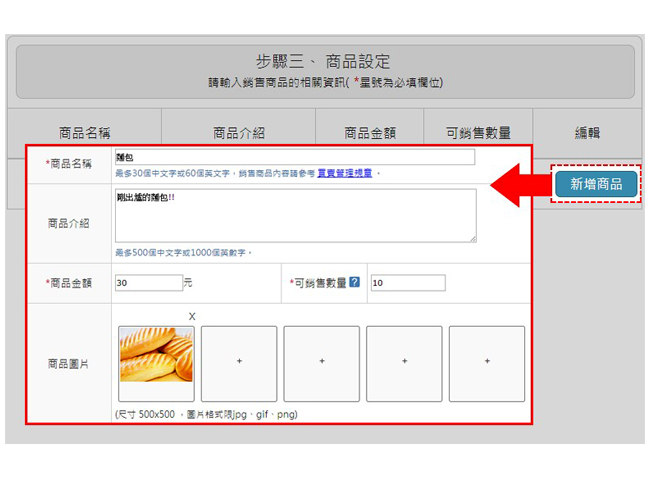The image size is (650, 480).
Task: Focus the 商品名稱 text field
Action: (294, 157)
